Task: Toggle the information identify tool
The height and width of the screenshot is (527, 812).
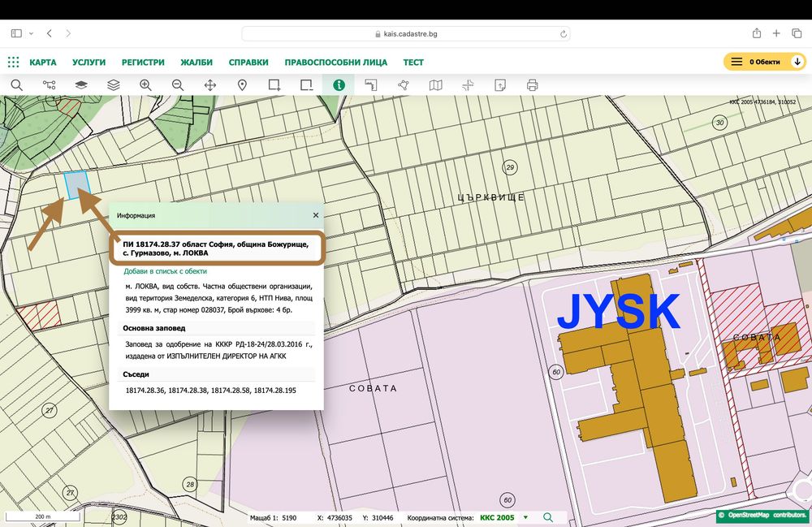Action: 339,85
